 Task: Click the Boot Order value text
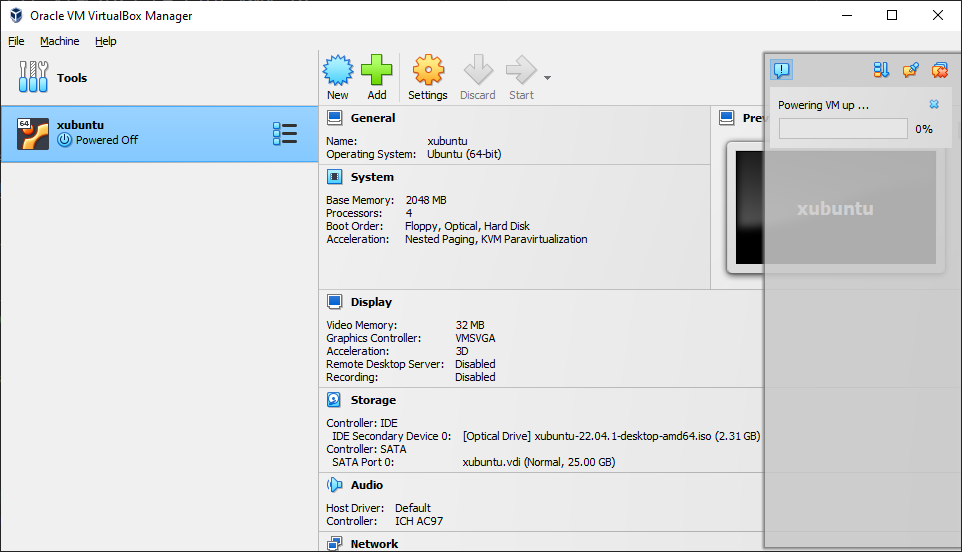(467, 226)
